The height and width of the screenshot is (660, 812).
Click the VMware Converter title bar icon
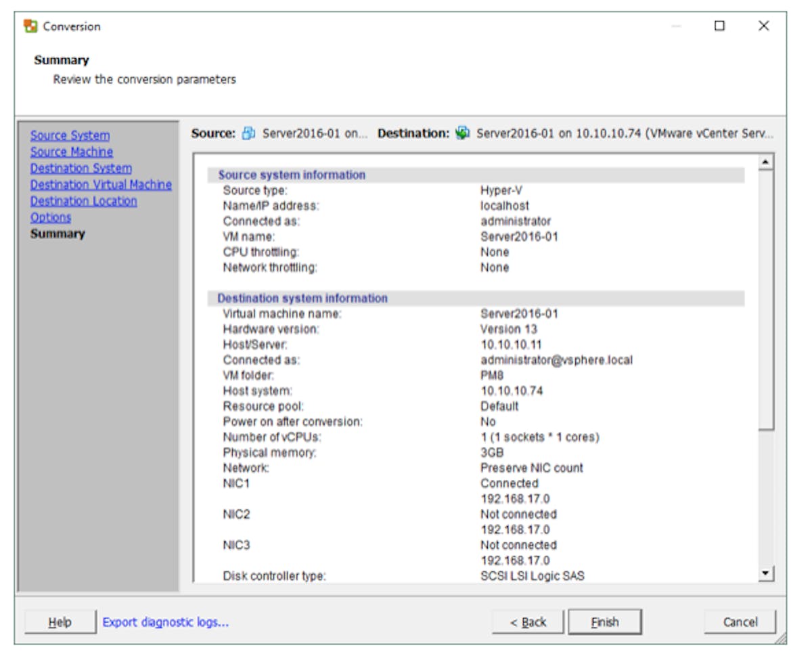tap(30, 26)
